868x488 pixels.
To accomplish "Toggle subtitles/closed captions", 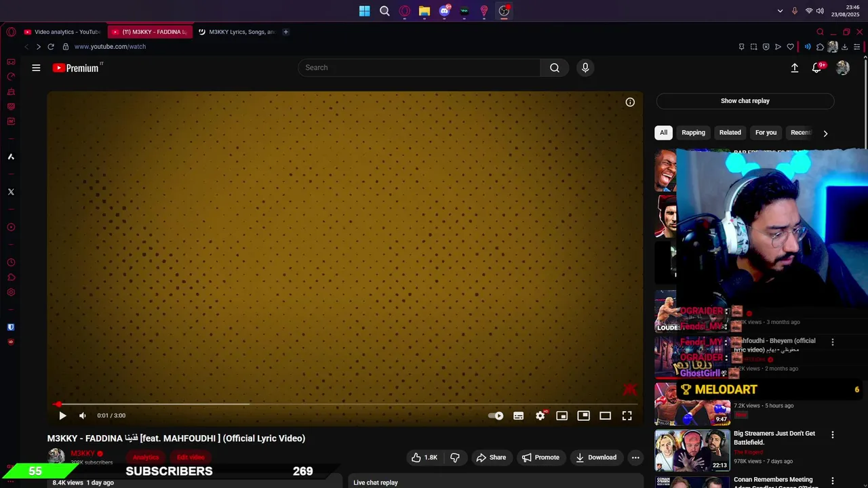I will coord(518,415).
